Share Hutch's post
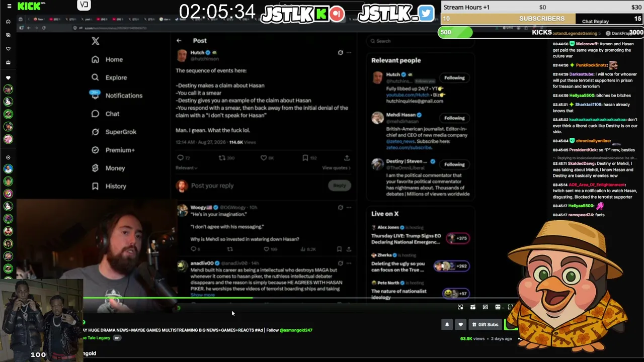This screenshot has width=644, height=362. [347, 158]
